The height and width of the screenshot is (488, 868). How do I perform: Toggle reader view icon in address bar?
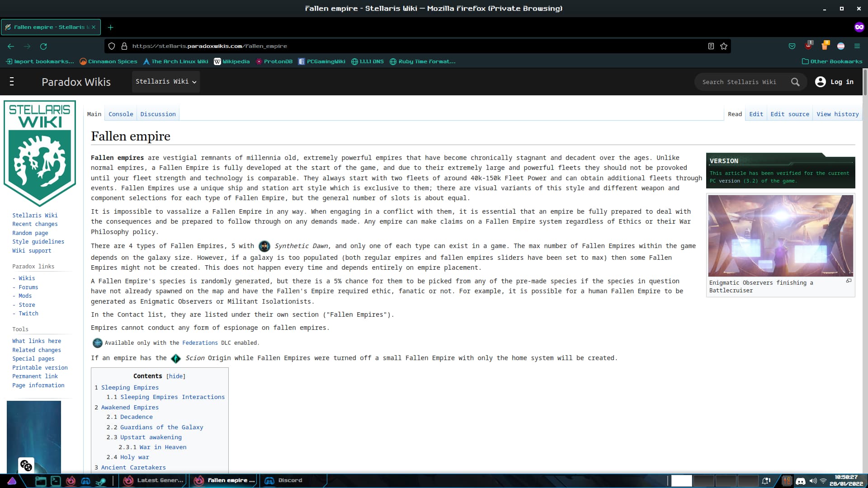point(711,46)
